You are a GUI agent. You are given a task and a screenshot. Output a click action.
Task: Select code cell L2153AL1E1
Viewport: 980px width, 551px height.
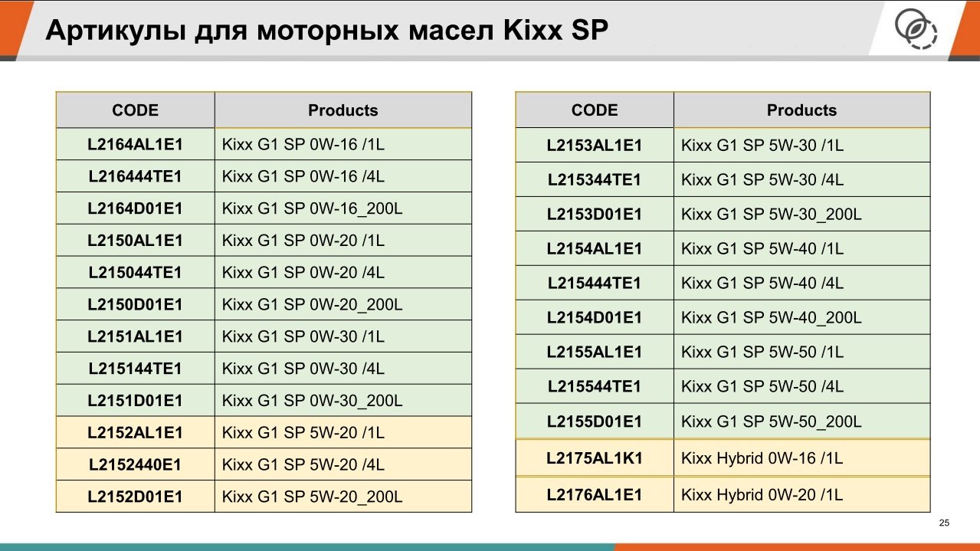click(595, 145)
